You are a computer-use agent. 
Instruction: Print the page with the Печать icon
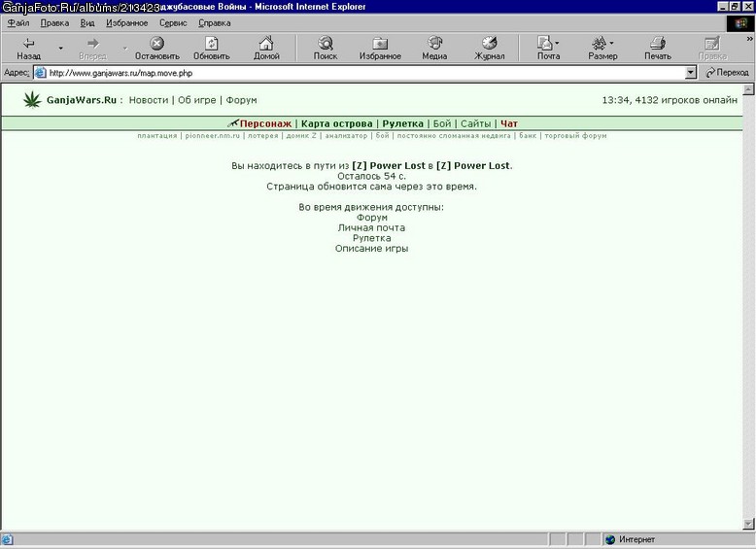coord(658,44)
